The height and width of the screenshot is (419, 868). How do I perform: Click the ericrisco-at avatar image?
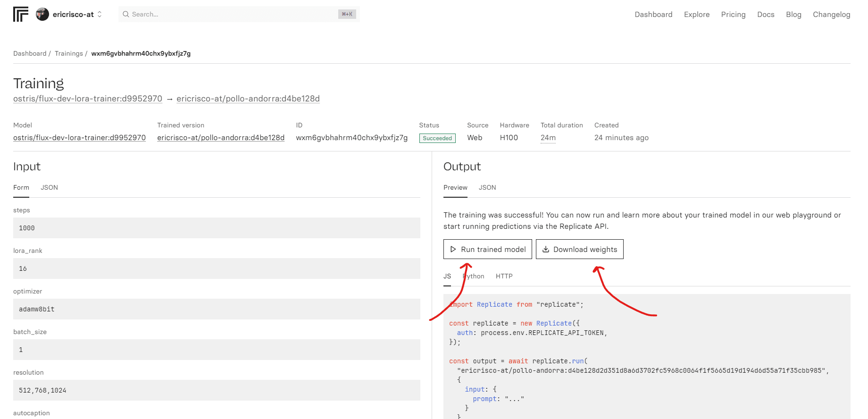coord(42,14)
